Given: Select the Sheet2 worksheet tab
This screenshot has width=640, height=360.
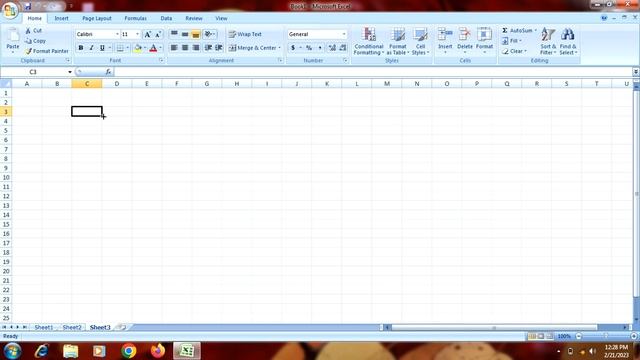Looking at the screenshot, I should [72, 327].
